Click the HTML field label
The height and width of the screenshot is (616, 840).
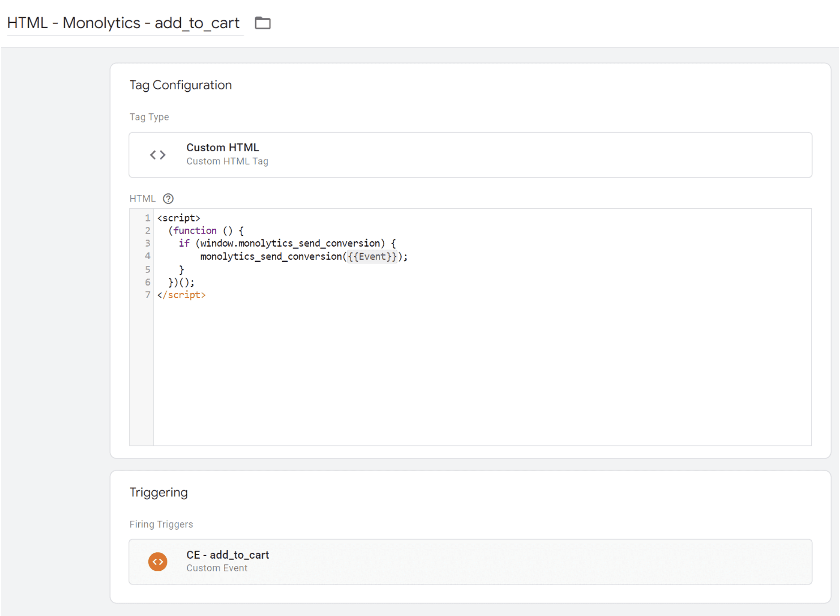142,198
